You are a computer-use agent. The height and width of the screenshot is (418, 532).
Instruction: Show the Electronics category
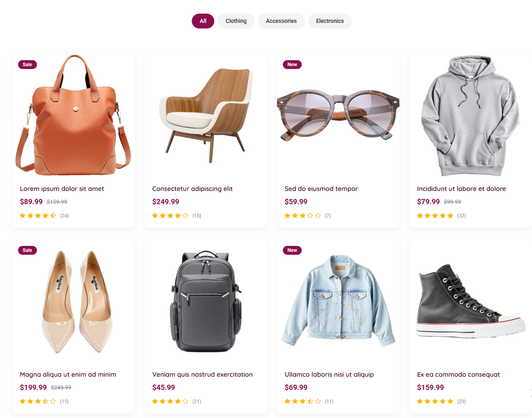[x=330, y=21]
